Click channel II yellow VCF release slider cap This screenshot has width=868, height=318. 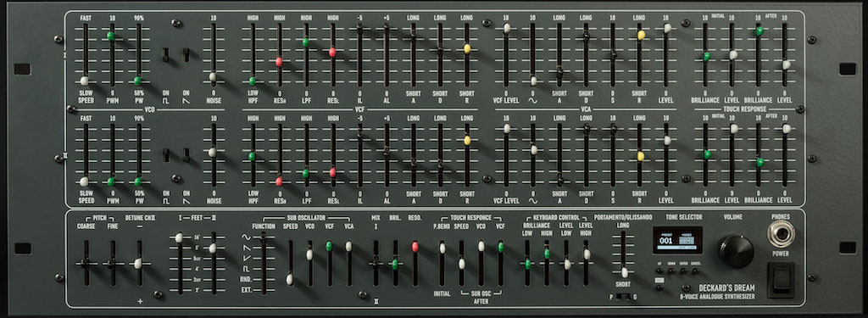tap(467, 141)
